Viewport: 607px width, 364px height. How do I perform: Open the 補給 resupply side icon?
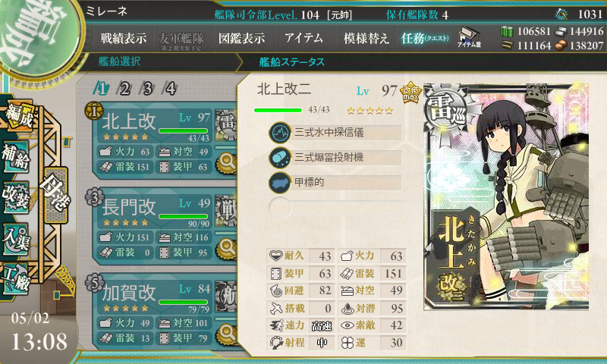pos(16,156)
